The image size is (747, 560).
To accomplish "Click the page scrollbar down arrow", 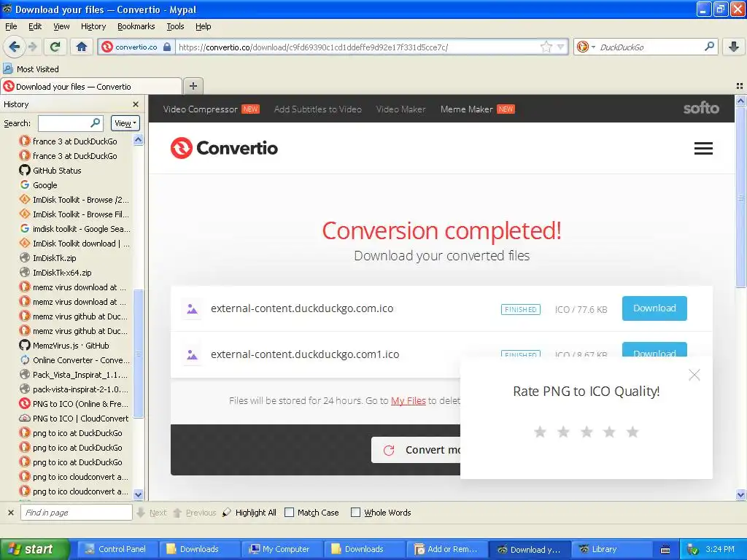I will [x=740, y=495].
